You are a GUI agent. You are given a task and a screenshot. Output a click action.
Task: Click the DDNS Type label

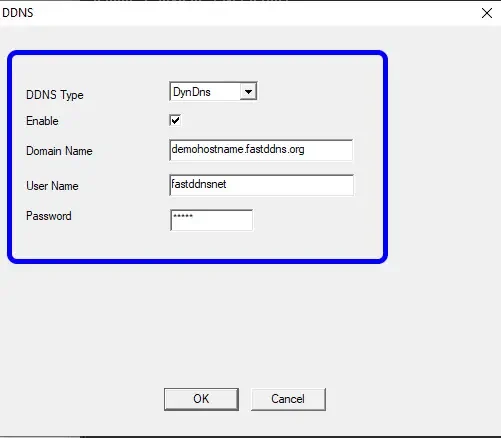pyautogui.click(x=55, y=95)
